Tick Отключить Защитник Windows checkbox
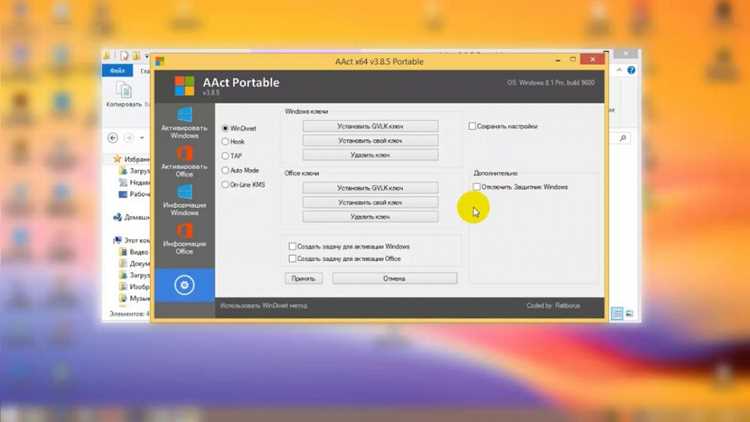Viewport: 750px width, 422px height. click(476, 187)
